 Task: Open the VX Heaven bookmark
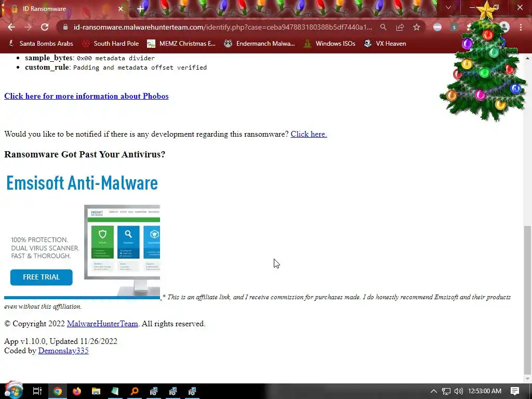tap(385, 44)
